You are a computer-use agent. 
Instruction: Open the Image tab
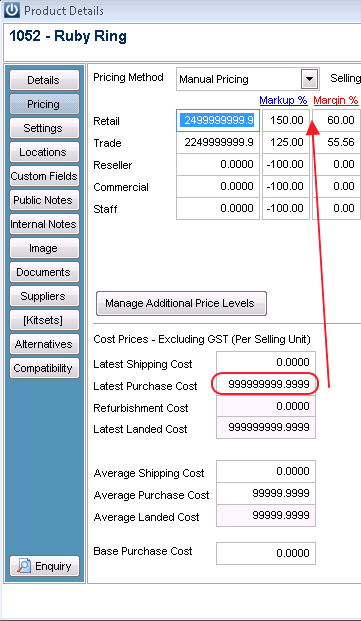[x=44, y=248]
